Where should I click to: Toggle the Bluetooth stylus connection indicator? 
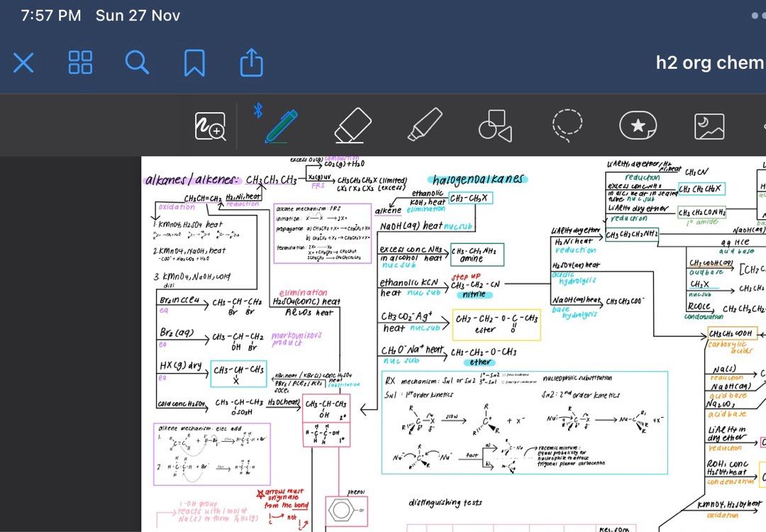257,111
